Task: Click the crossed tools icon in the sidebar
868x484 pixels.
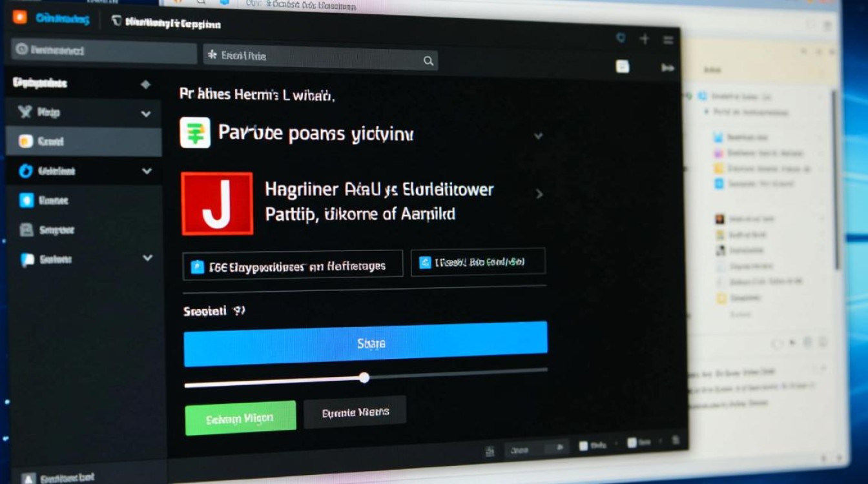Action: [25, 112]
